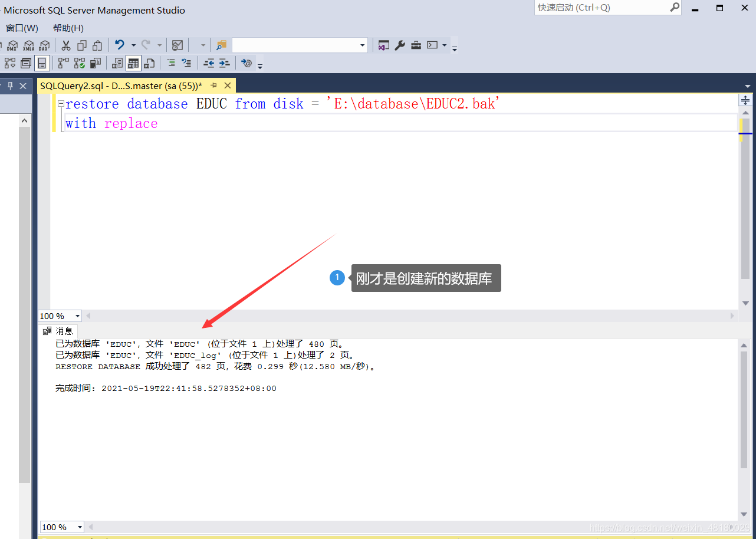Close the SQLQuery2.sql tab
This screenshot has width=756, height=539.
228,86
